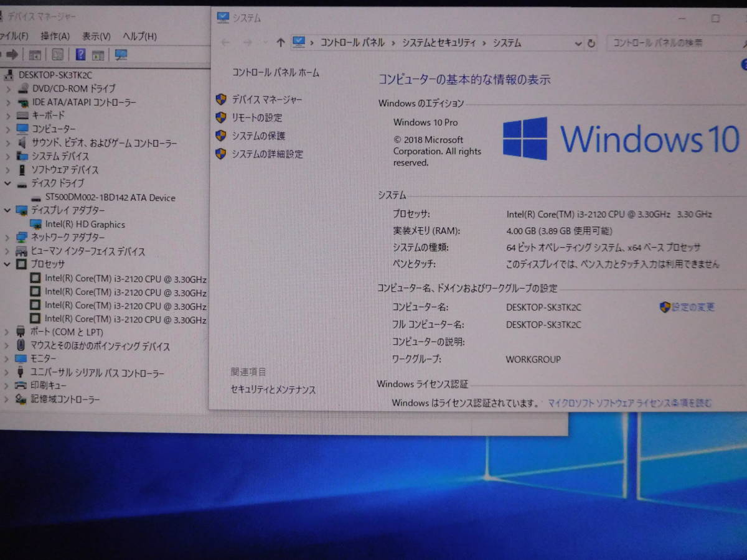Collapse the プロセッサ node

point(7,264)
